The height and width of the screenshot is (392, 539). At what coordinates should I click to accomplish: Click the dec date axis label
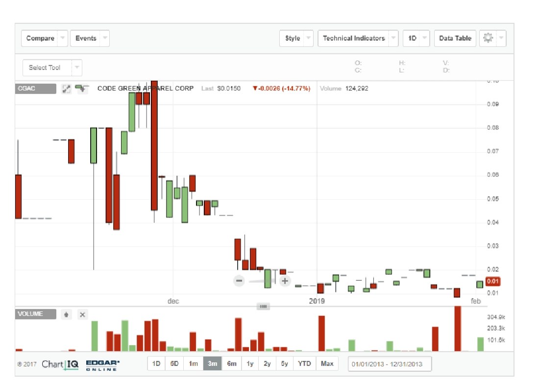point(173,301)
